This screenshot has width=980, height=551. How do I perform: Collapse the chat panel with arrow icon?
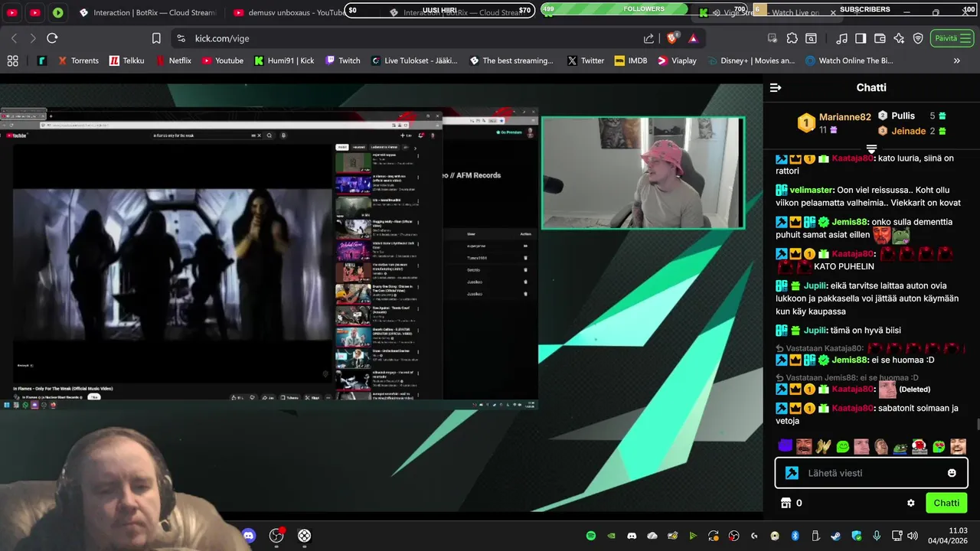pyautogui.click(x=776, y=88)
